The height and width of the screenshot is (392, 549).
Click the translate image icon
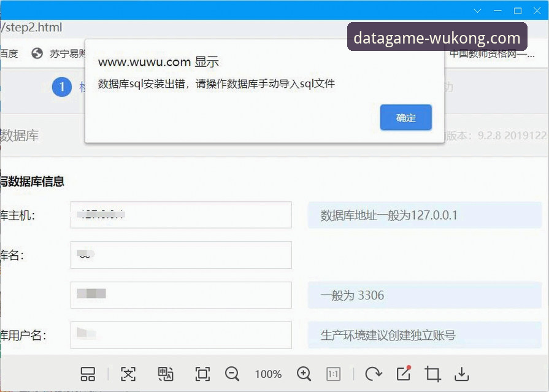coord(165,374)
